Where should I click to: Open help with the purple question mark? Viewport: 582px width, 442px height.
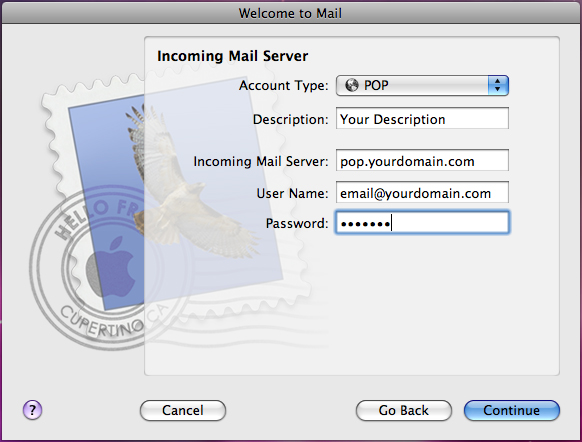click(33, 410)
